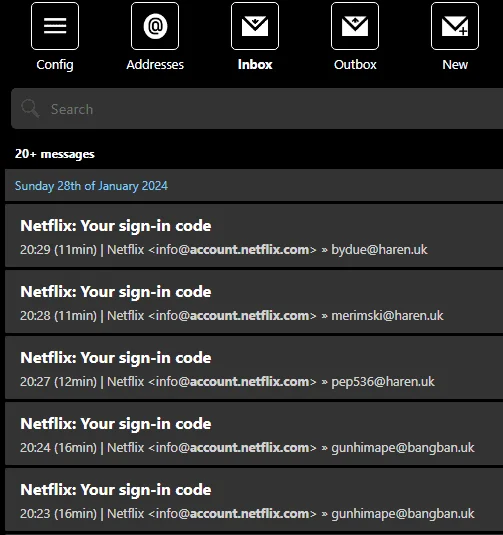The image size is (503, 535).
Task: Open Netflix email sent to merimski@haren.uk
Action: [x=254, y=302]
